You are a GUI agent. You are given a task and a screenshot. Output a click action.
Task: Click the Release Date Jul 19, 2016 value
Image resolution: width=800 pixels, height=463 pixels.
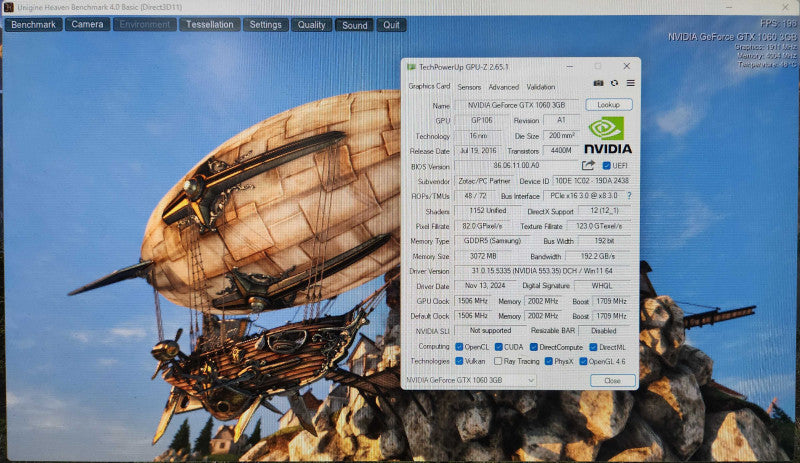(478, 151)
